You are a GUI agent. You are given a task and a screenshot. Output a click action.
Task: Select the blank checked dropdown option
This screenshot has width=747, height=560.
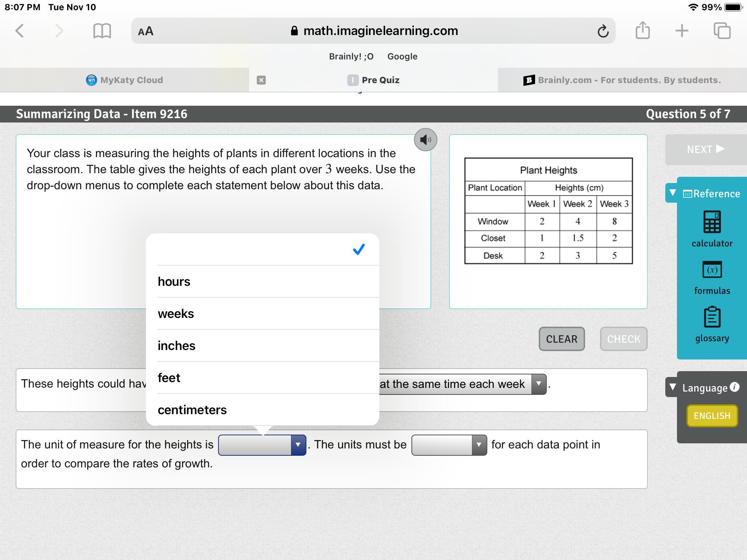(263, 249)
